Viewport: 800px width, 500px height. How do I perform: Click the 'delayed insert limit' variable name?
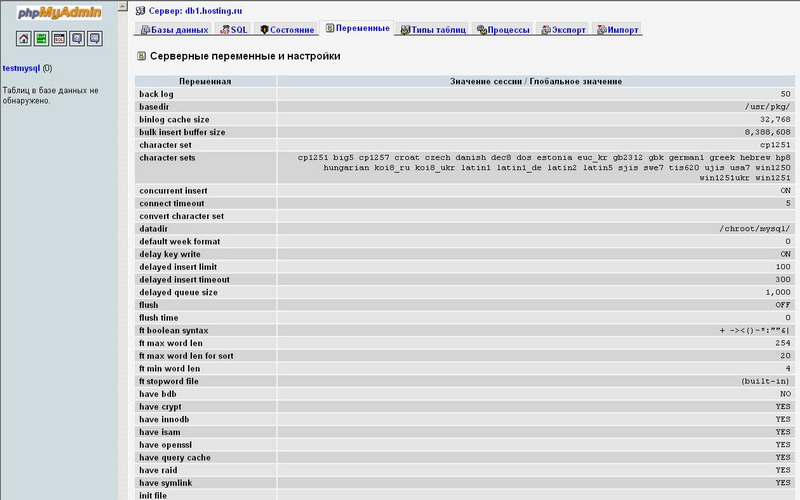tap(178, 267)
